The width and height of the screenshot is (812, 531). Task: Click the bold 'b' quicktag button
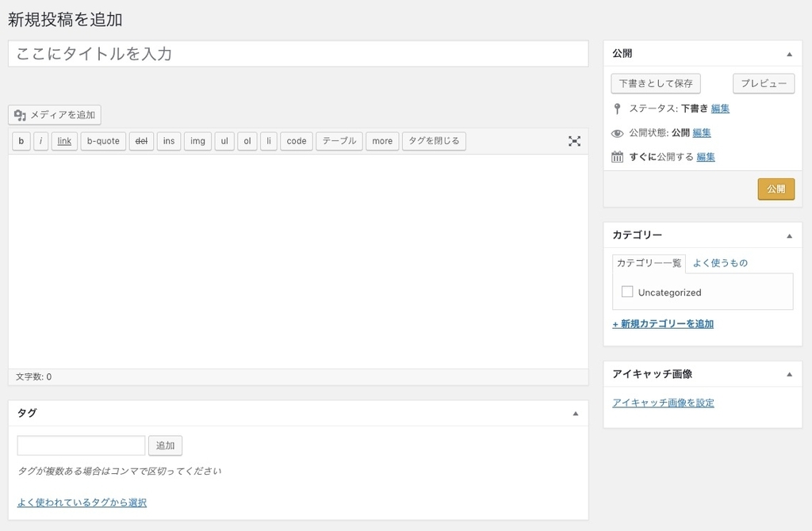21,141
